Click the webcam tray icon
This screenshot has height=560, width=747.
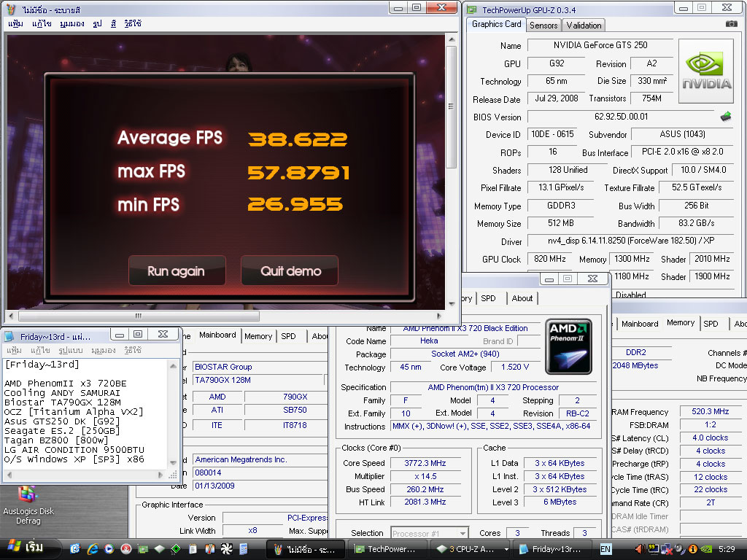[x=680, y=549]
